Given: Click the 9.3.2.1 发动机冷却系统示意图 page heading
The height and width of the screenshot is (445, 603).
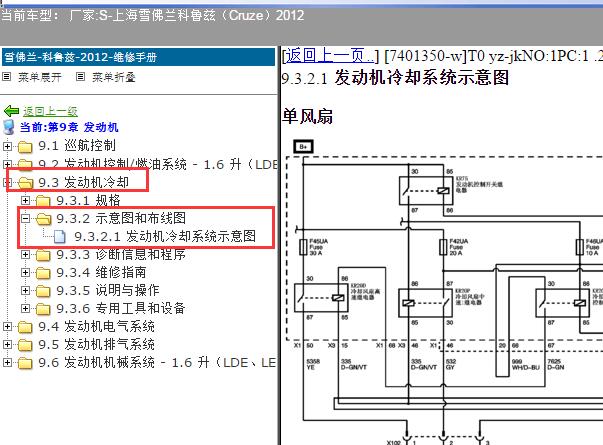Looking at the screenshot, I should (x=395, y=78).
